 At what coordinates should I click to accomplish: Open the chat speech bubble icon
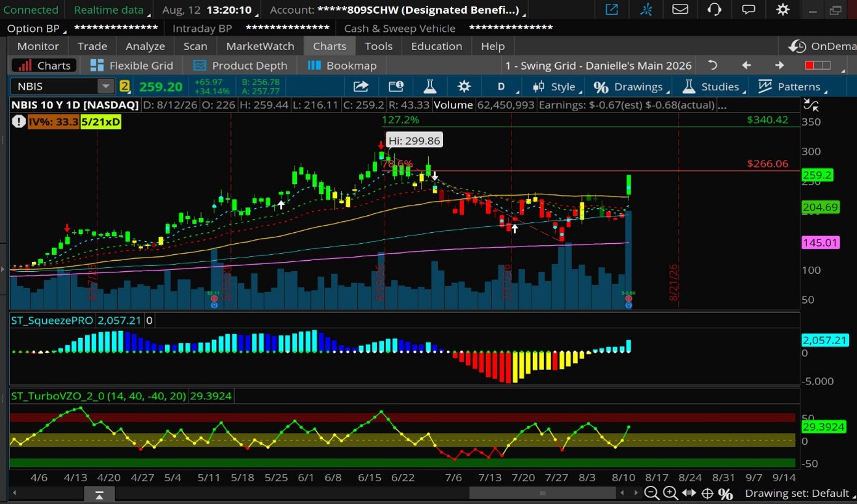(x=749, y=10)
